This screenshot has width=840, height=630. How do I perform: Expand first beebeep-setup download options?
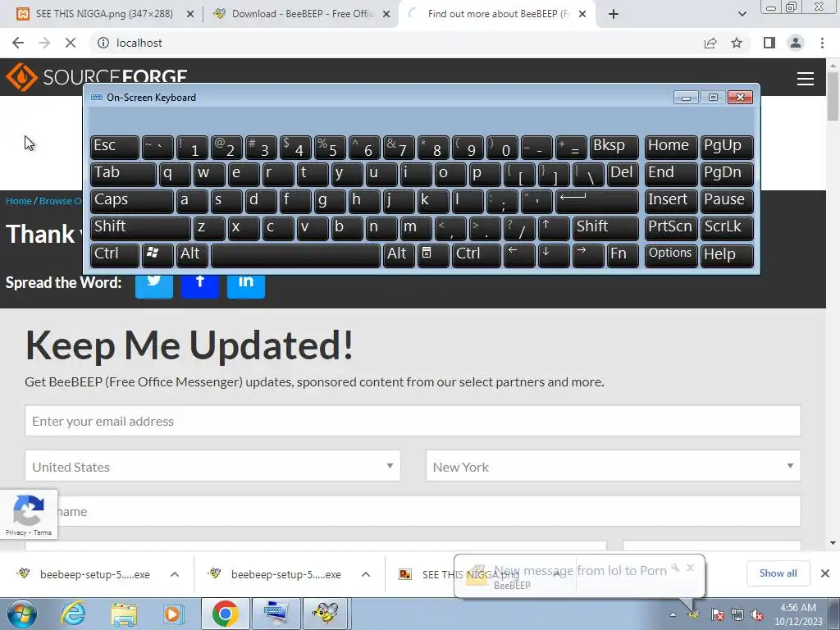(175, 574)
